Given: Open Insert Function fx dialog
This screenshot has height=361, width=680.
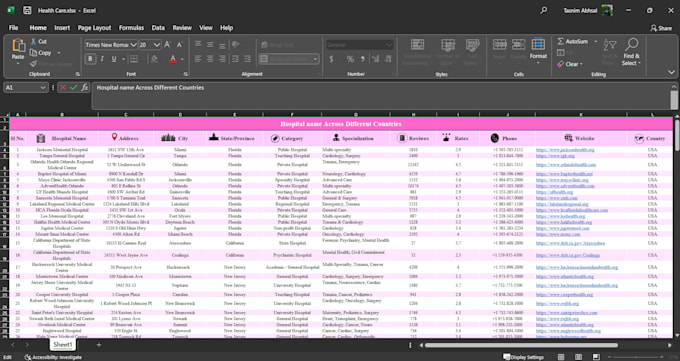Looking at the screenshot, I should click(x=85, y=87).
